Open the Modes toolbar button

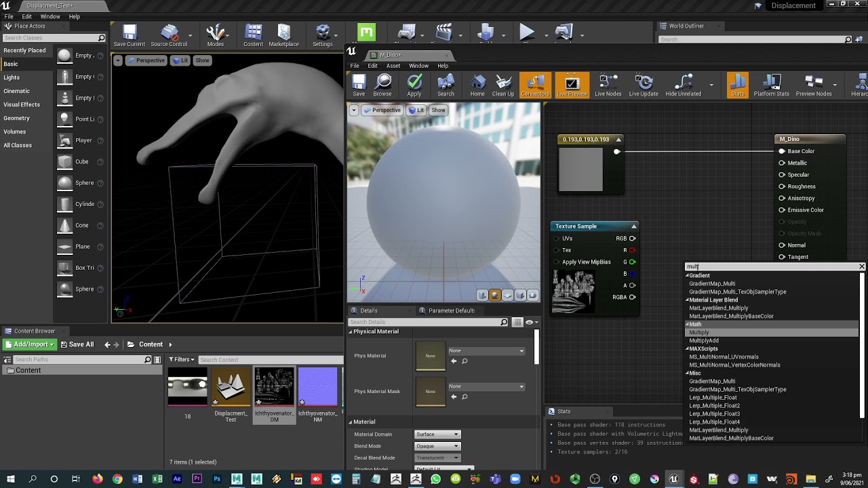(x=216, y=35)
